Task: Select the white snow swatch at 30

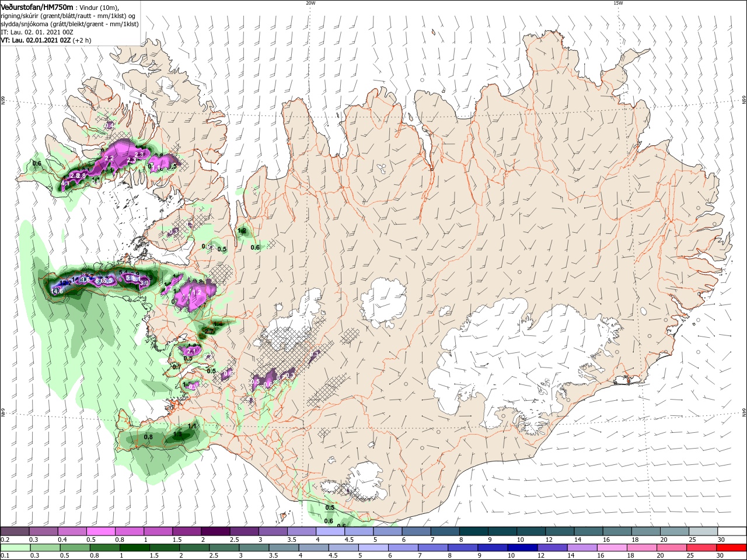Action: pyautogui.click(x=732, y=531)
